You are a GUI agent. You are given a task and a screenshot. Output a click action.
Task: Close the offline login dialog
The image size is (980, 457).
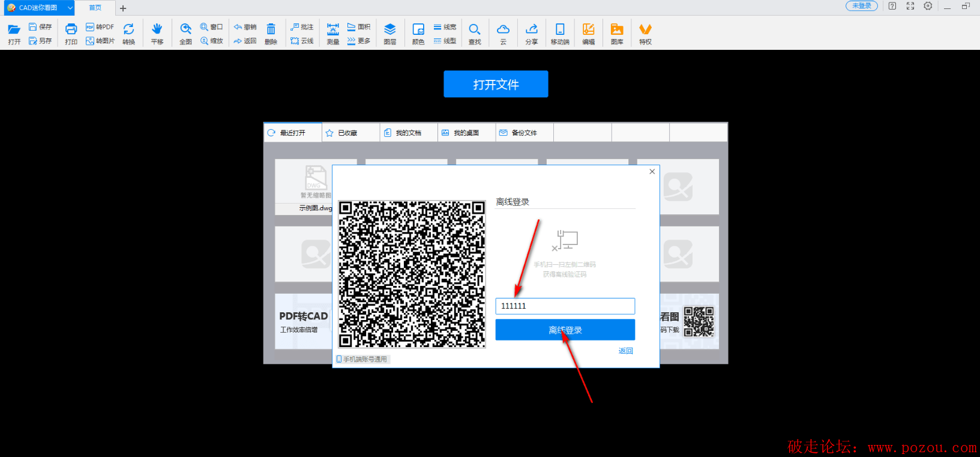(x=652, y=172)
